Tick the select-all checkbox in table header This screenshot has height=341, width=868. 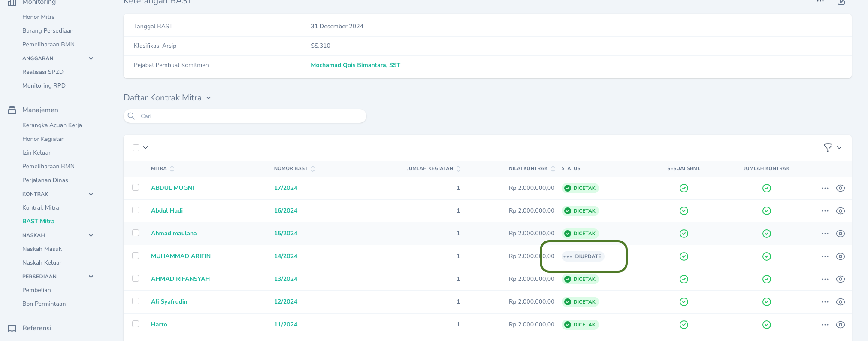pos(136,148)
